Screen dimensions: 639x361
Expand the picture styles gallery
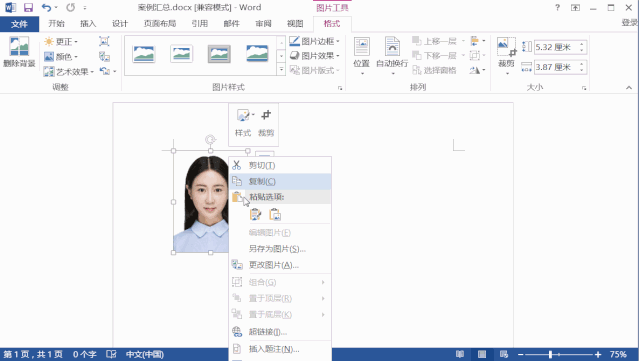point(281,70)
